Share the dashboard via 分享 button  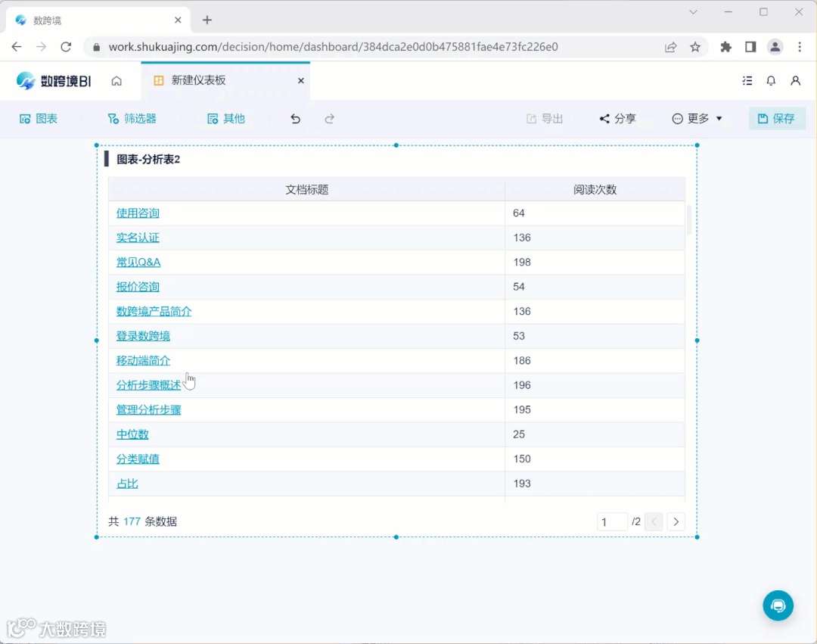tap(618, 118)
